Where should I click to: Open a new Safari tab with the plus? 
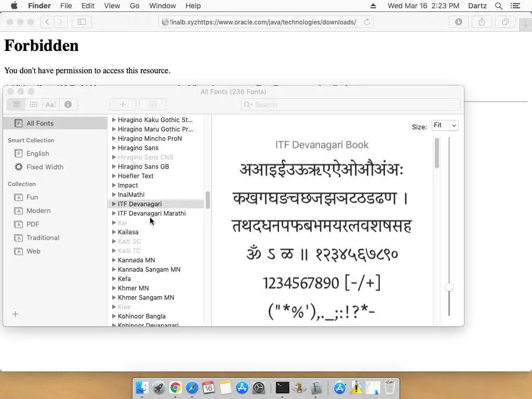pyautogui.click(x=525, y=25)
